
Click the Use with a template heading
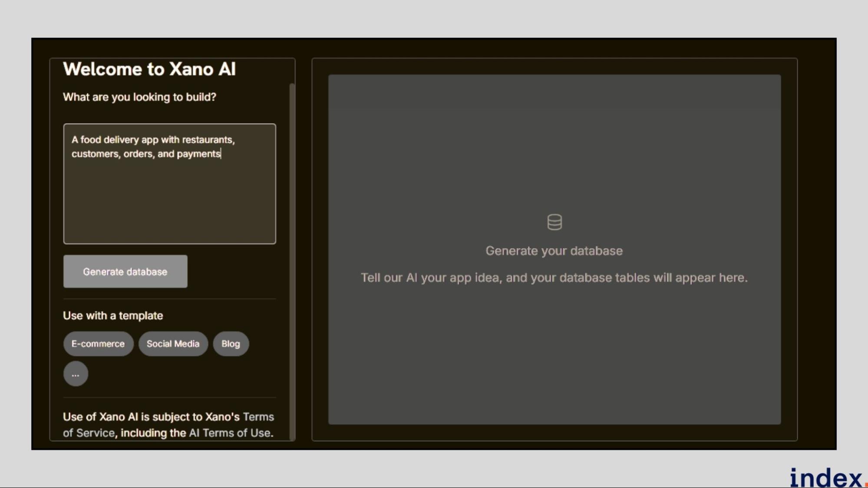click(x=112, y=315)
